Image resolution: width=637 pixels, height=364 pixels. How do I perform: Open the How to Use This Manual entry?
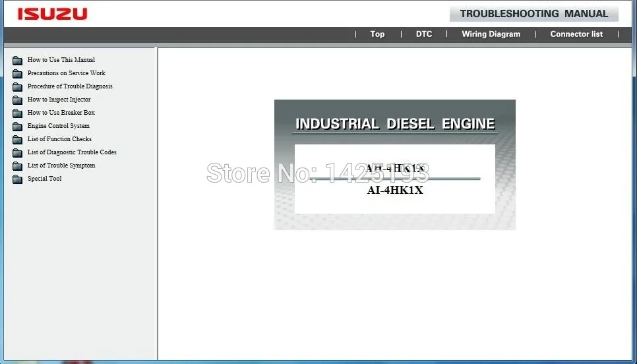click(61, 60)
